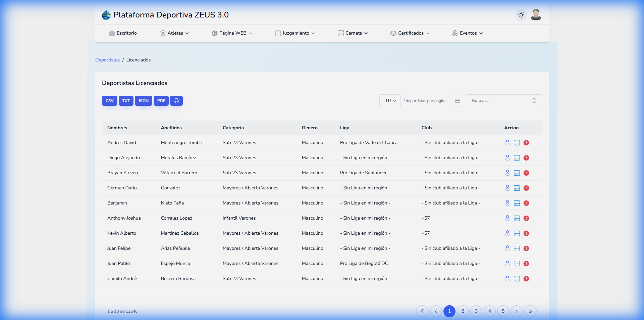Click red alert icon for Brayan Steven
The image size is (644, 320).
tap(526, 173)
